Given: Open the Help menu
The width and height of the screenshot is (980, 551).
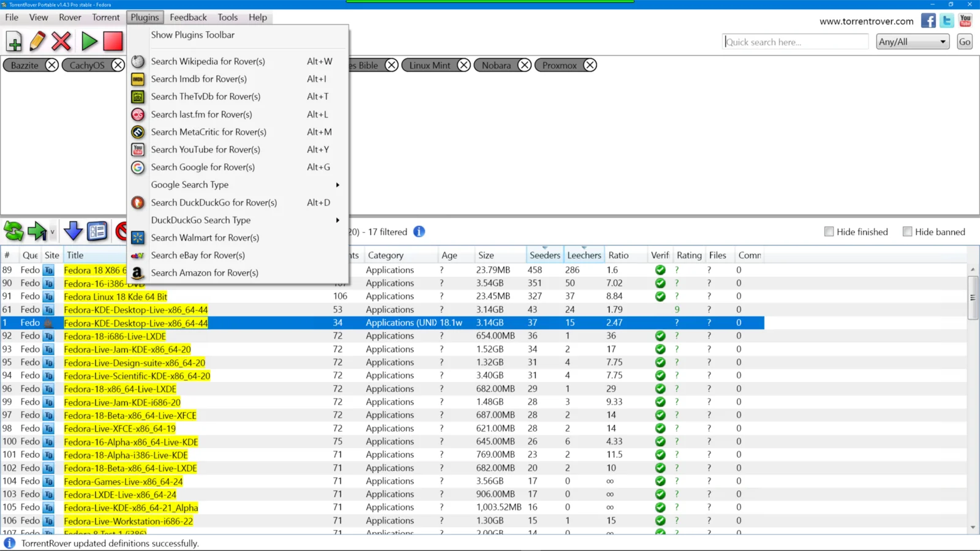Looking at the screenshot, I should pos(258,17).
